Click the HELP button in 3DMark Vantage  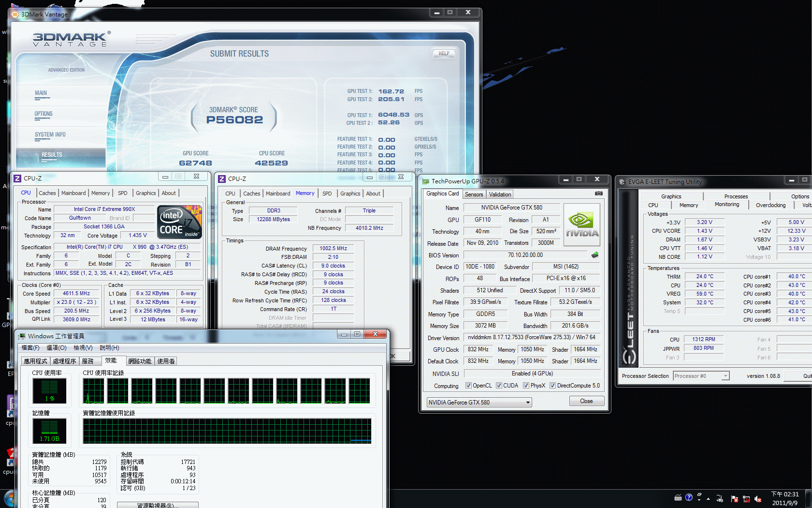[444, 54]
